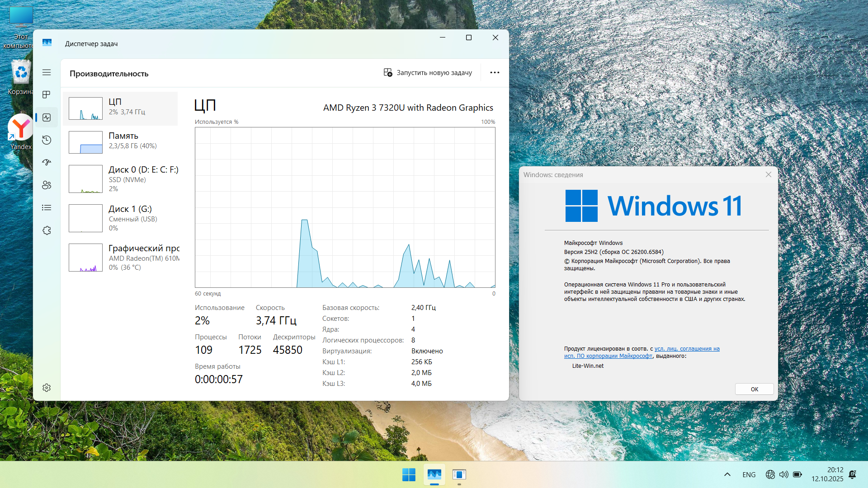Open the volume tray icon
The height and width of the screenshot is (488, 868).
point(783,474)
